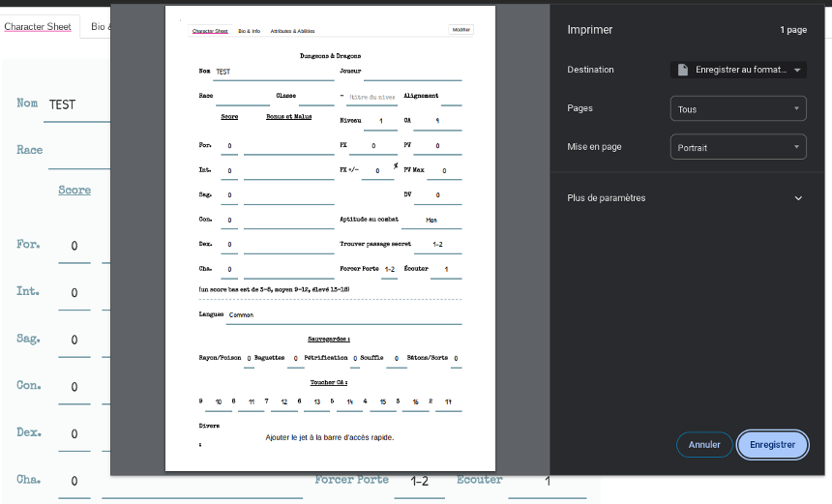Click the Score header in background sheet
The width and height of the screenshot is (832, 504).
pos(74,190)
